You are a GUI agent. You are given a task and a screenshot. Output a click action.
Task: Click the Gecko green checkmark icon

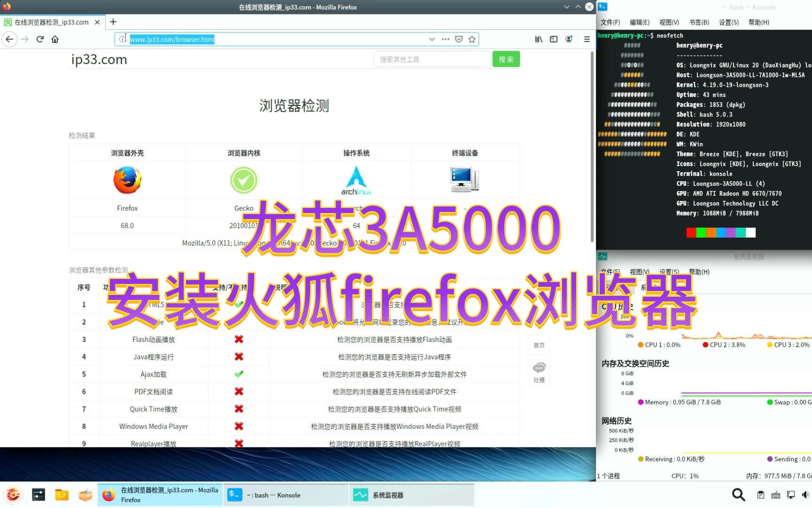pos(244,180)
